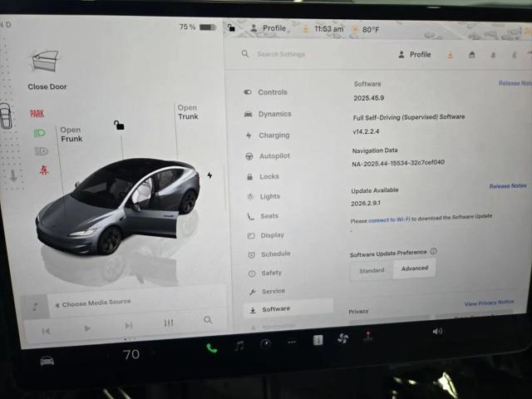Open the pinwheel Toybox app icon

[342, 338]
